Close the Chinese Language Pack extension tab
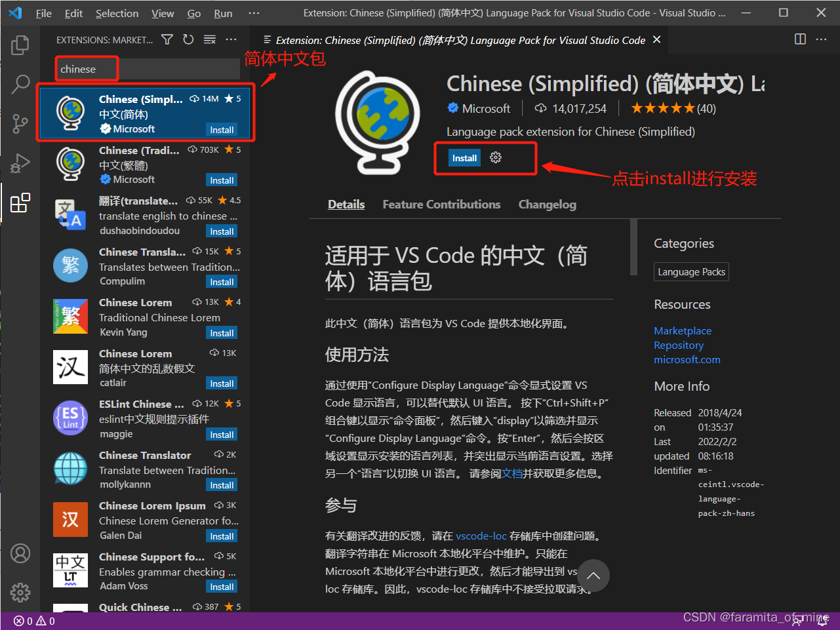Viewport: 840px width, 630px height. coord(656,40)
